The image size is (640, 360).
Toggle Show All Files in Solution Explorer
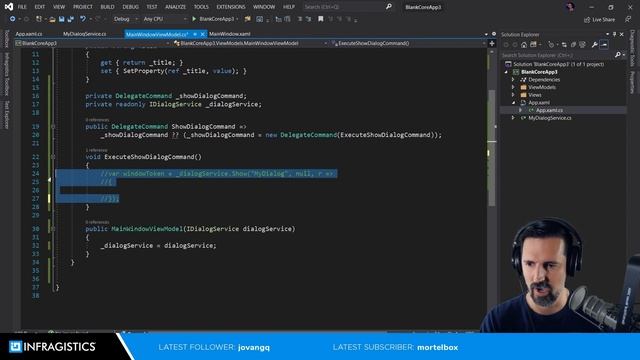[582, 45]
